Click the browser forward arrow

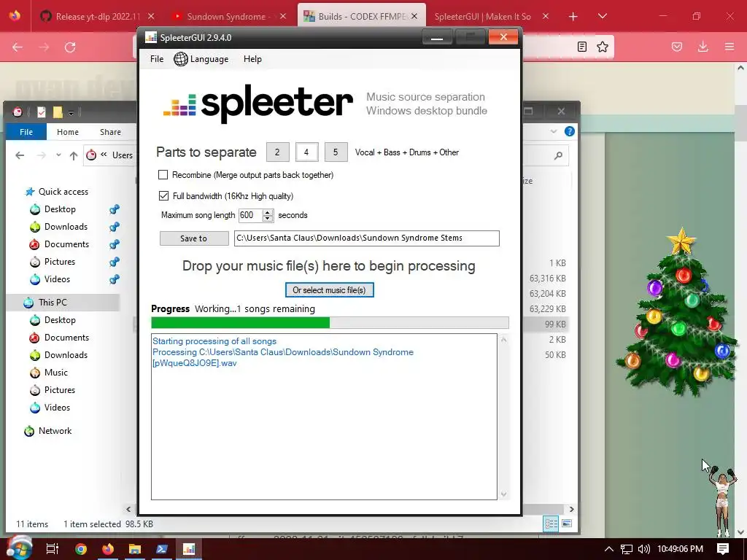click(x=44, y=47)
